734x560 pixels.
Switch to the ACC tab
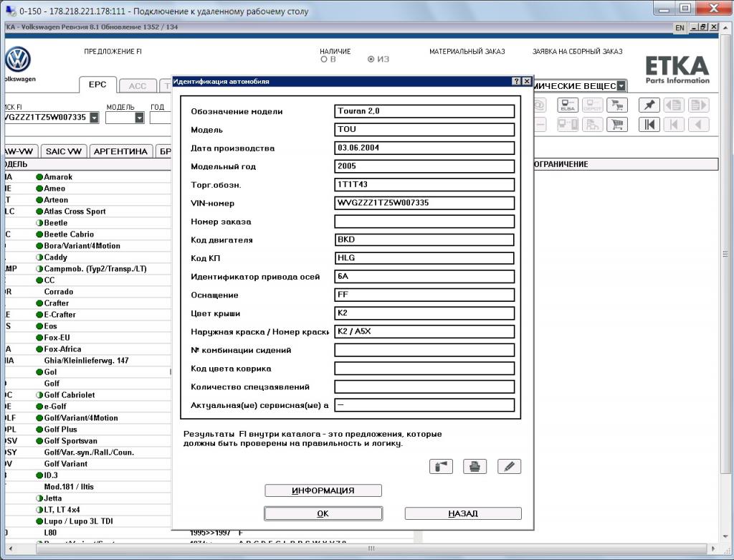pos(138,86)
